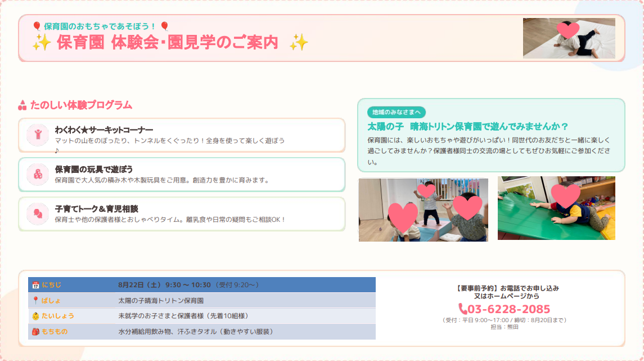Click the icon beside たのしい体験プログラム
Viewport: 644px width, 361px height.
tap(22, 106)
